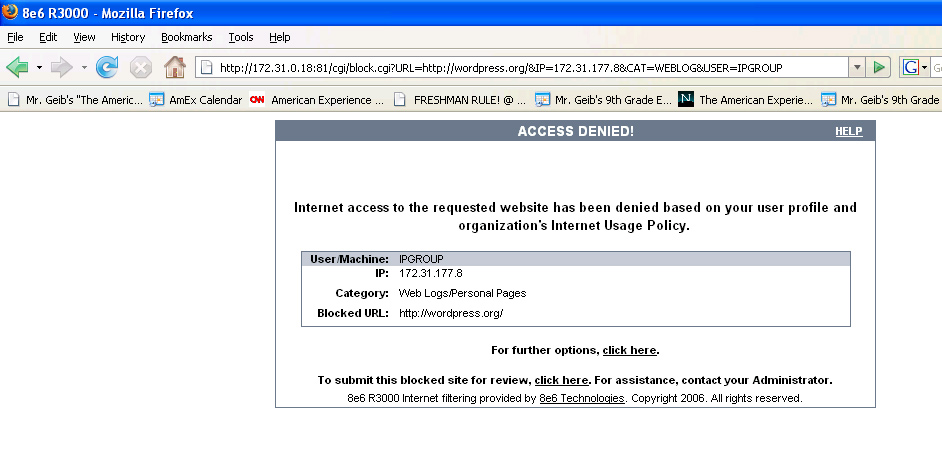
Task: Open the Edit menu
Action: (48, 37)
